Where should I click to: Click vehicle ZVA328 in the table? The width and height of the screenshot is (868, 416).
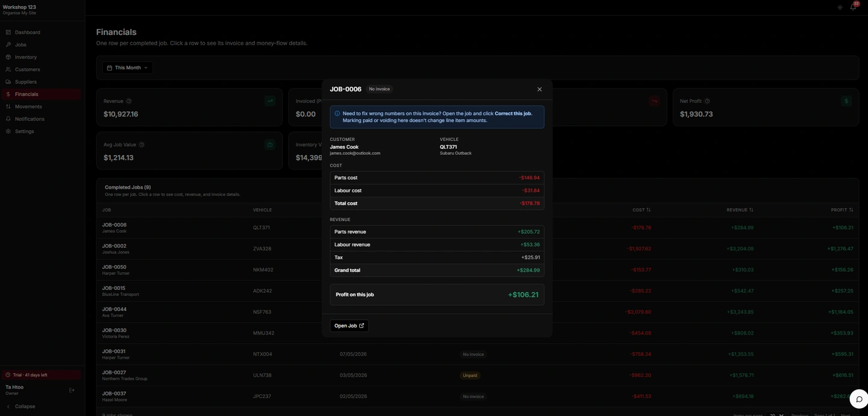[262, 248]
